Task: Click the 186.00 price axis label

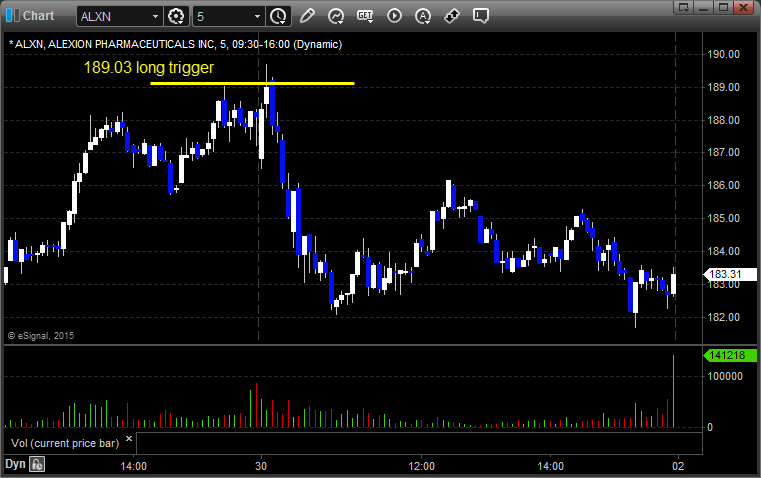Action: point(724,185)
